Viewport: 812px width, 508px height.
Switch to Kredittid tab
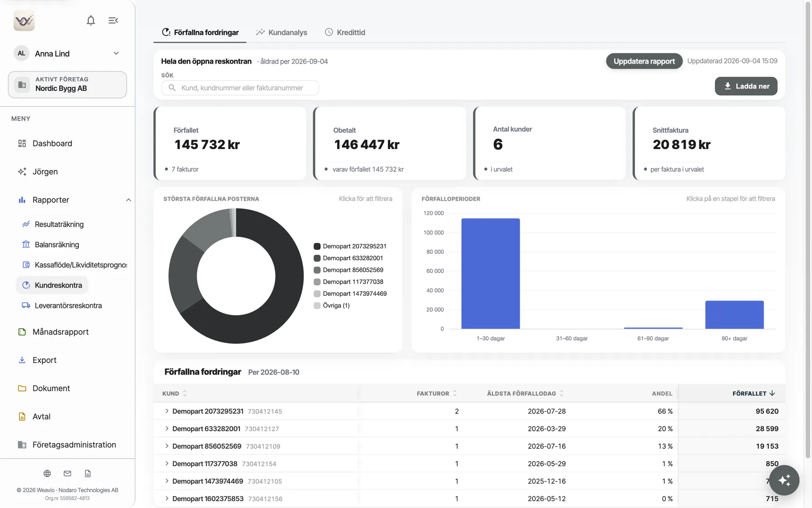tap(345, 32)
